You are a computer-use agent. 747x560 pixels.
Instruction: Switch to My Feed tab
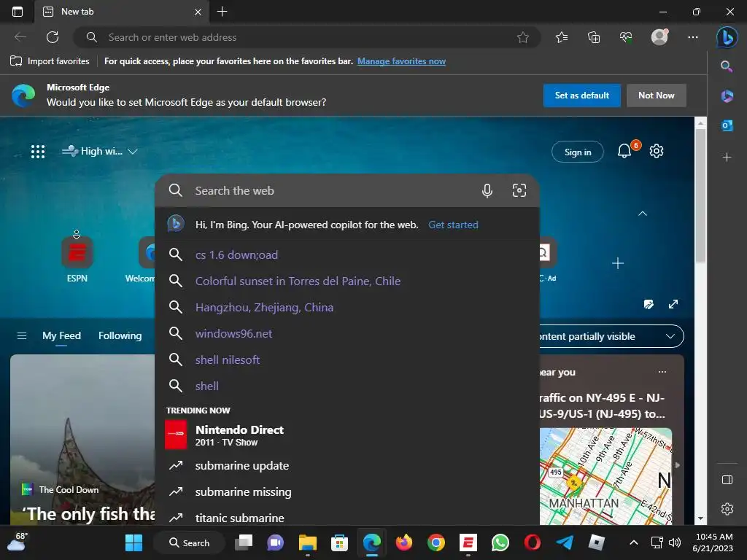61,335
